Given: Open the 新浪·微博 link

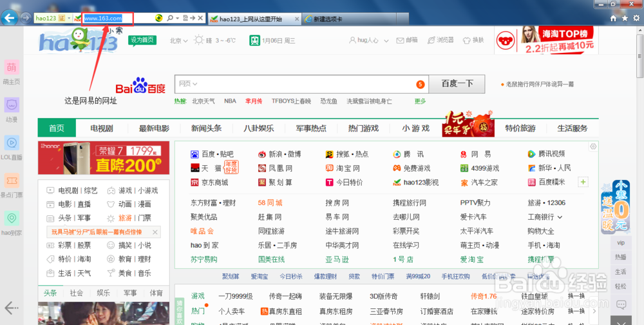Looking at the screenshot, I should click(x=285, y=154).
